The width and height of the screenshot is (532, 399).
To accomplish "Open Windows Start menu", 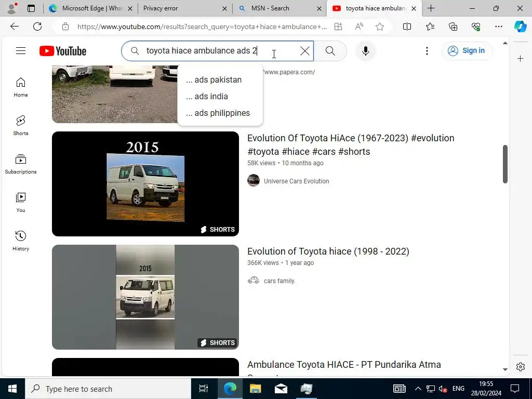I will pyautogui.click(x=12, y=389).
